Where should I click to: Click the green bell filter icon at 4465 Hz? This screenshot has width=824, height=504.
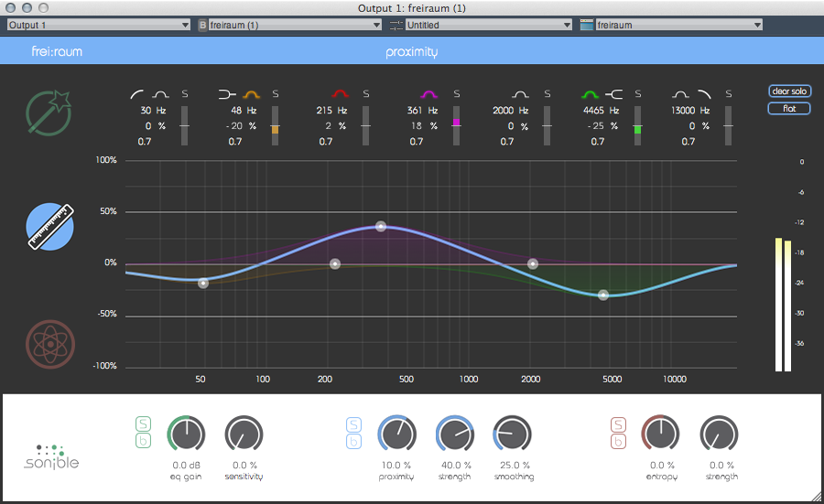coord(591,93)
